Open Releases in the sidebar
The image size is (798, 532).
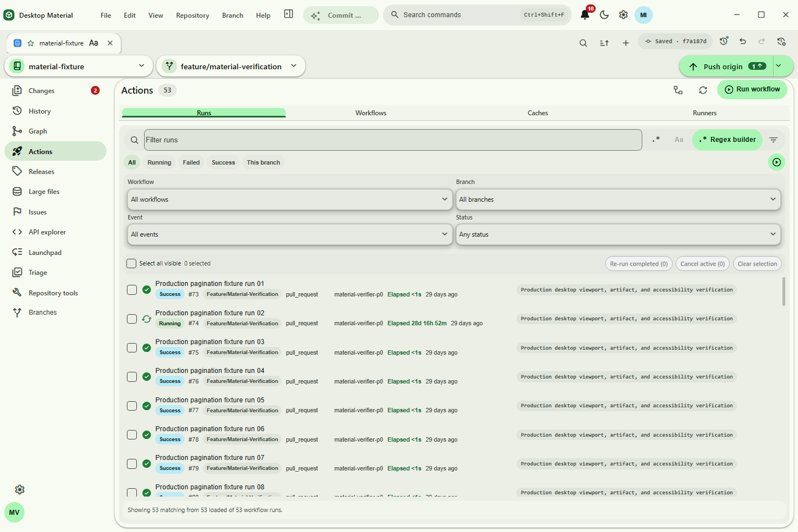pos(55,171)
